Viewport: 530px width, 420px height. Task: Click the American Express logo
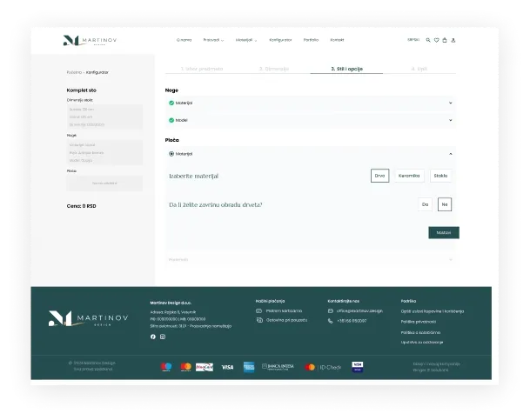[x=249, y=367]
